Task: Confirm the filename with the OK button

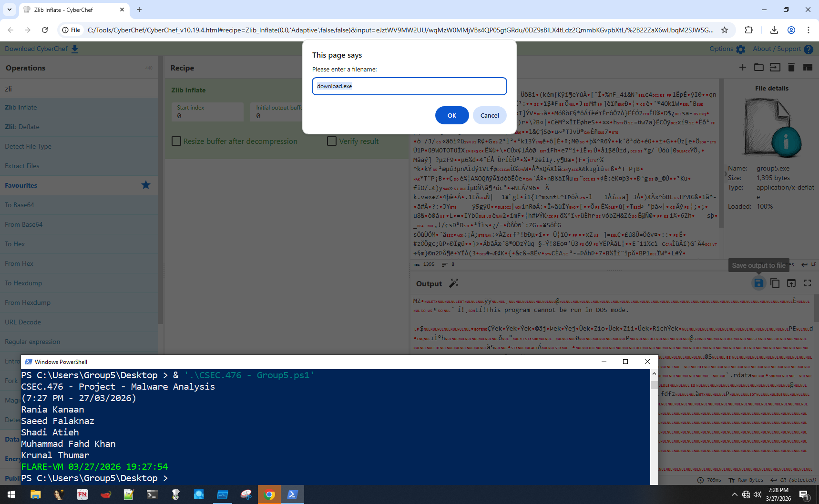Action: point(452,115)
